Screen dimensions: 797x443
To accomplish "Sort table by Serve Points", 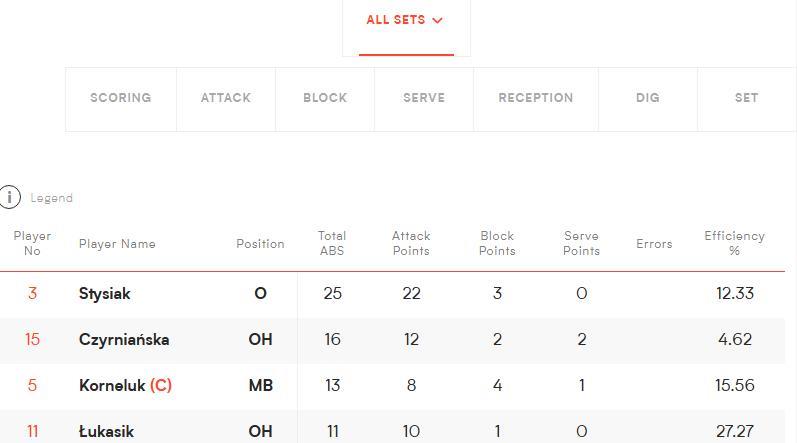I will click(581, 243).
